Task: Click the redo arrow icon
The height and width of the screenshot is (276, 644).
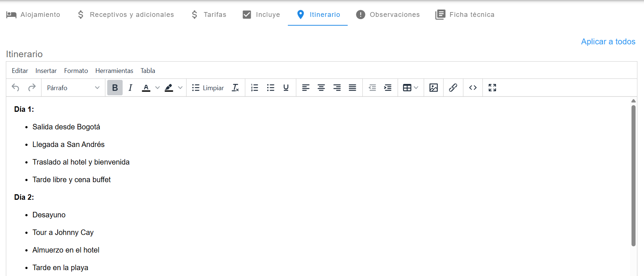Action: click(x=32, y=88)
